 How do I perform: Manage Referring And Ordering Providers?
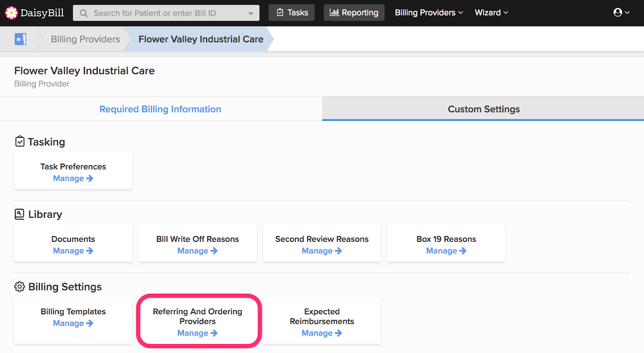[x=198, y=333]
